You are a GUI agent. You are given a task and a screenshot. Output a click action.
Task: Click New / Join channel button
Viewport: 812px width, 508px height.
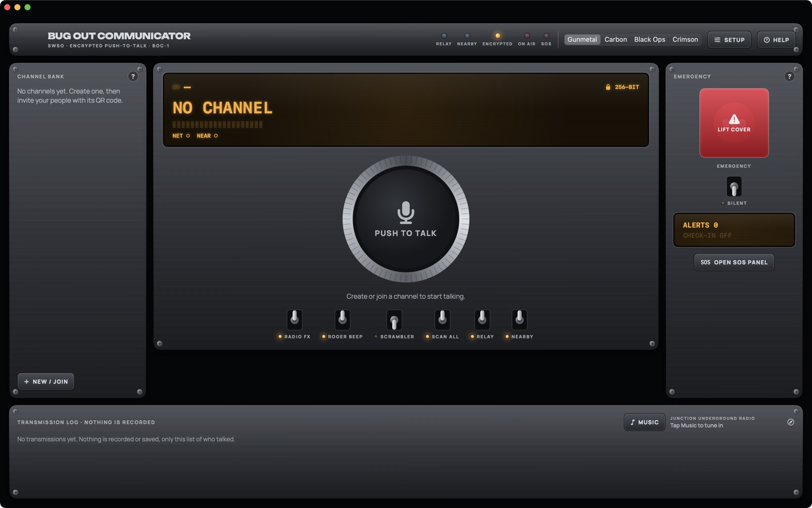coord(46,382)
